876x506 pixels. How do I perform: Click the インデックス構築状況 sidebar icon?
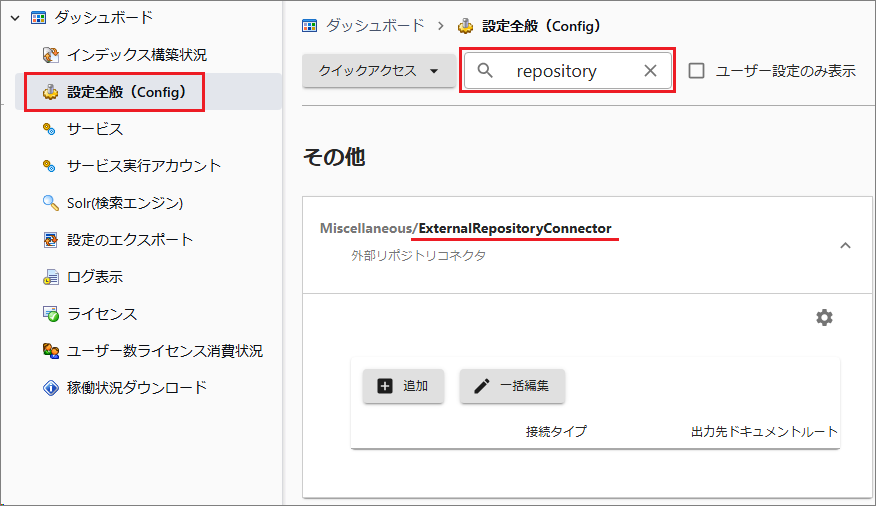51,55
